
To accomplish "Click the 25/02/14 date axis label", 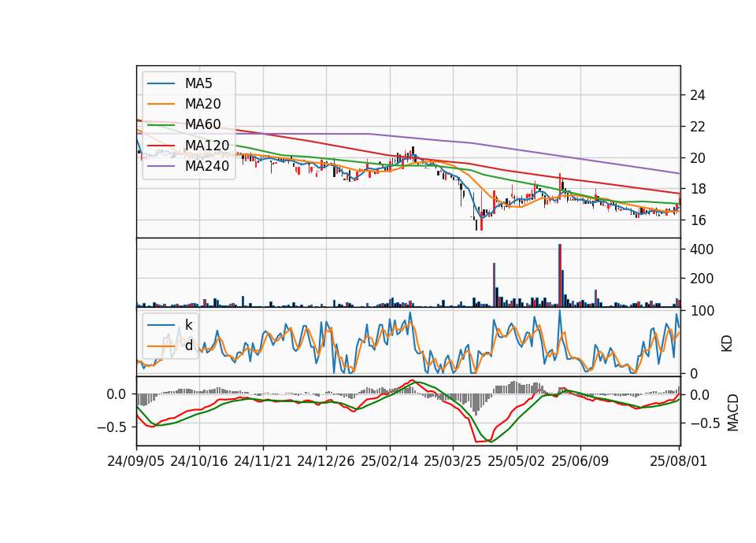I will click(x=390, y=461).
